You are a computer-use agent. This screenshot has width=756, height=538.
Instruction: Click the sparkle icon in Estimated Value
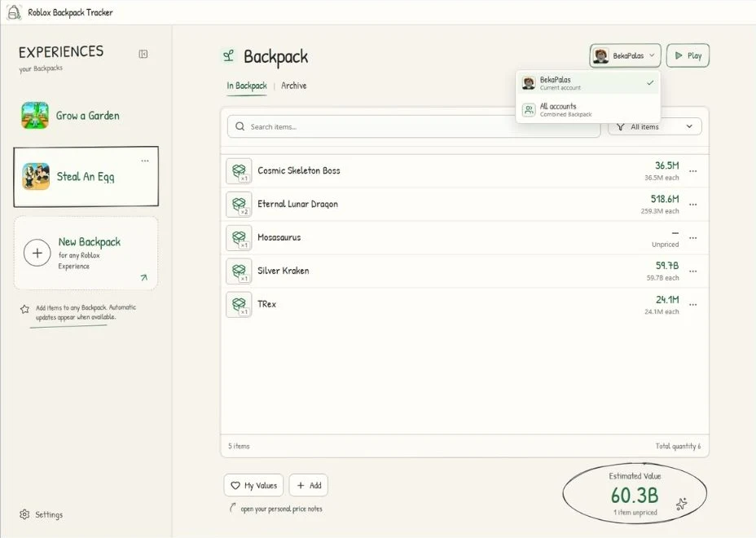[x=681, y=504]
